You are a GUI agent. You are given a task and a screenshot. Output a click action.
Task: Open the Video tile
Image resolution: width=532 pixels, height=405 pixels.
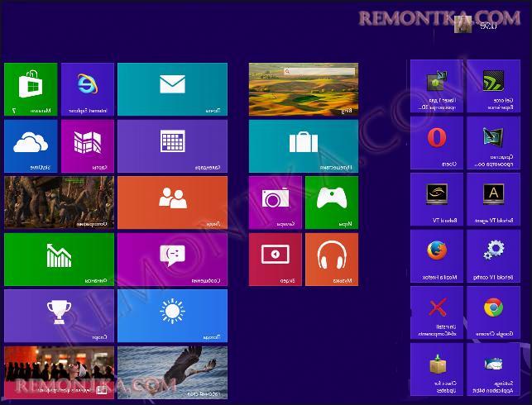276,260
